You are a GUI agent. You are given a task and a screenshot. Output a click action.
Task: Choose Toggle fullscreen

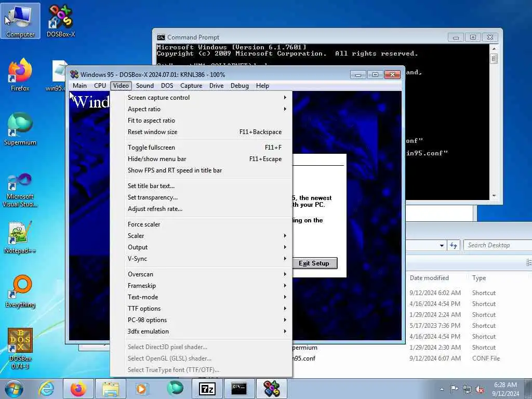201,148
